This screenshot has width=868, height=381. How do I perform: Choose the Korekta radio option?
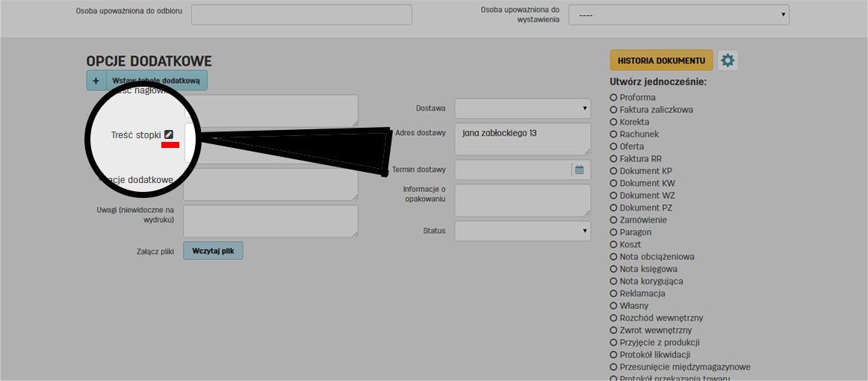click(614, 122)
